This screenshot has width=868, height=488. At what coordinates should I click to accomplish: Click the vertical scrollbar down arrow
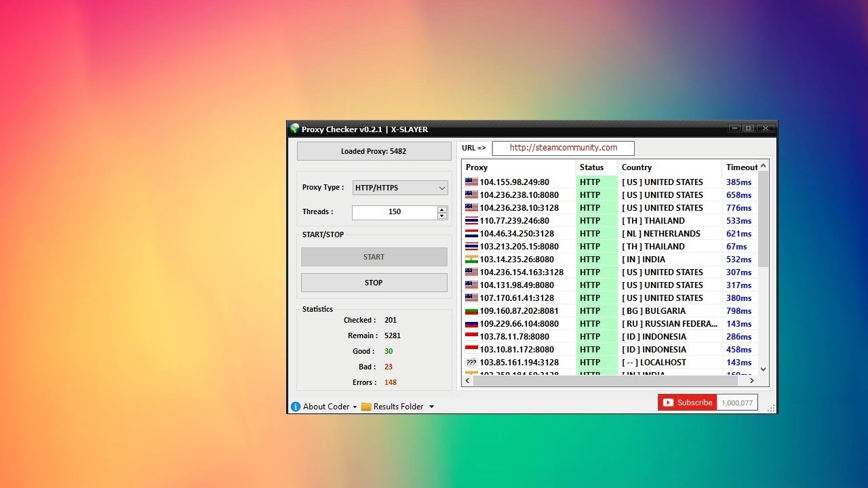(x=764, y=369)
